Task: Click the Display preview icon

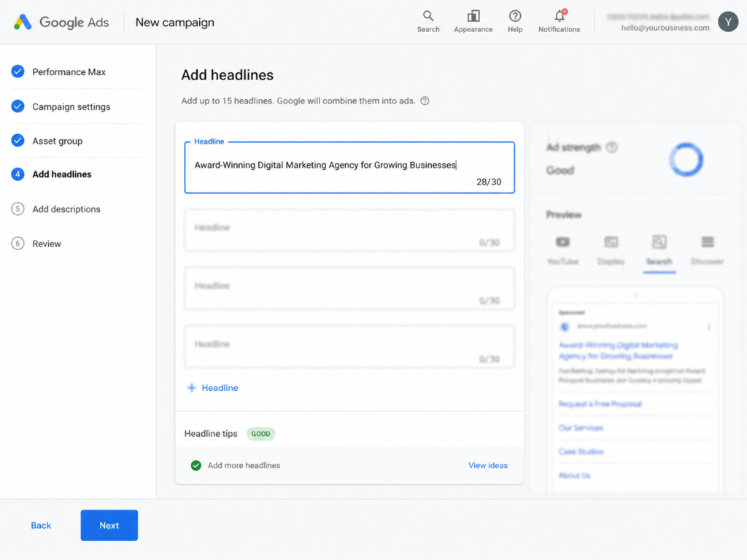Action: 611,242
